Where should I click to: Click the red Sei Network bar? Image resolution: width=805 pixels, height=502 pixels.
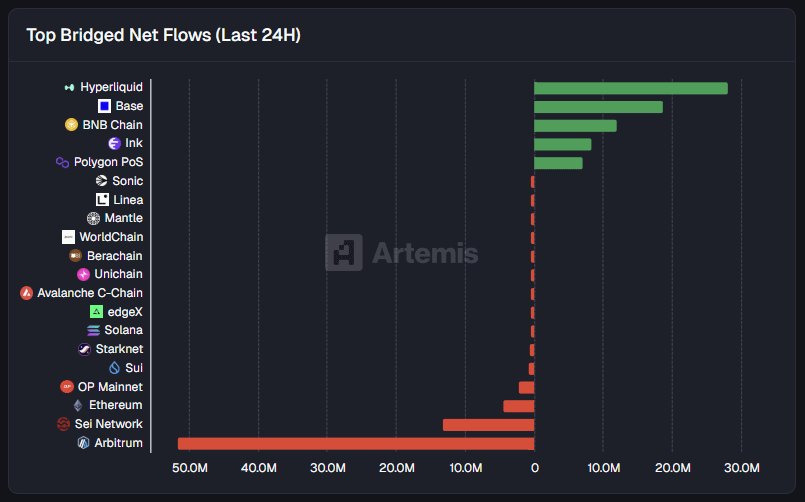click(x=488, y=424)
